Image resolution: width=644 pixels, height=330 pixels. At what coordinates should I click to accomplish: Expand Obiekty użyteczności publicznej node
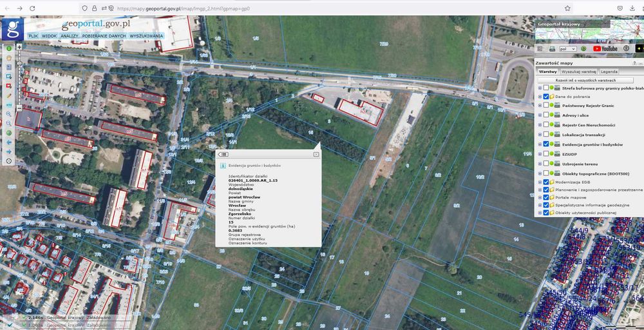click(x=540, y=213)
